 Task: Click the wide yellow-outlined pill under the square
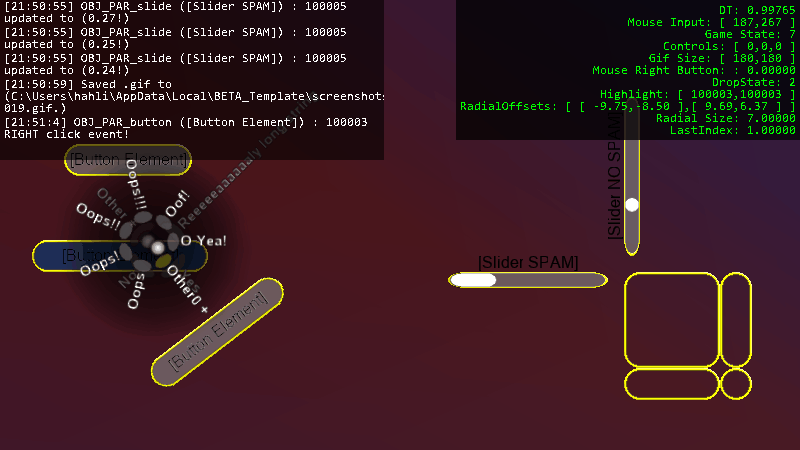pos(671,384)
